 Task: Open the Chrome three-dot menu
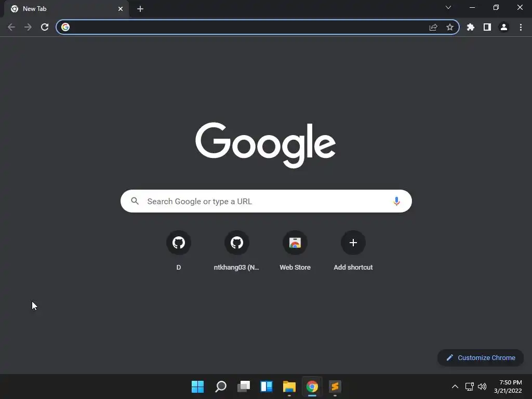521,27
